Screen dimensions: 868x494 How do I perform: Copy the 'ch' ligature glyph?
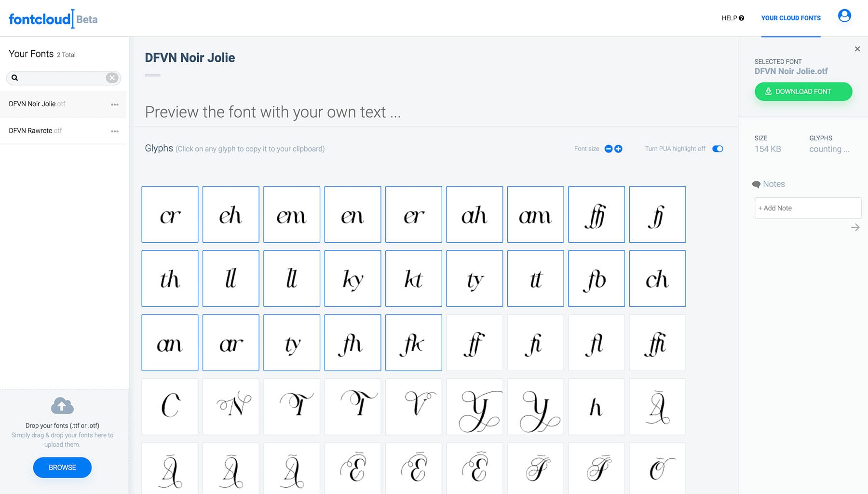[658, 278]
